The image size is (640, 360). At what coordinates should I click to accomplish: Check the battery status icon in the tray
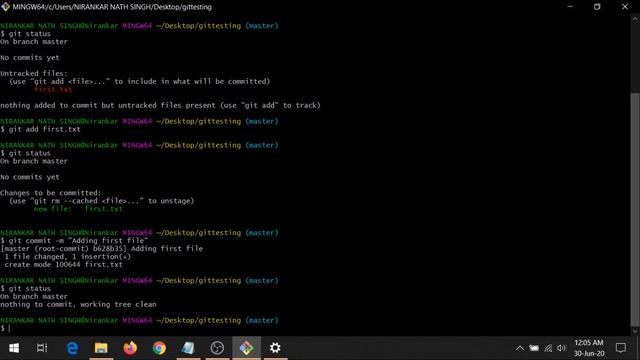click(534, 348)
